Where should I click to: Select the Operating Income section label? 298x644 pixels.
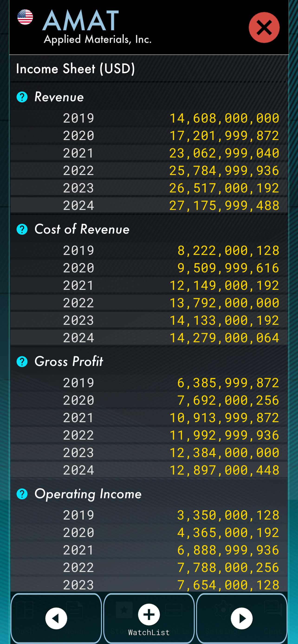click(x=88, y=494)
